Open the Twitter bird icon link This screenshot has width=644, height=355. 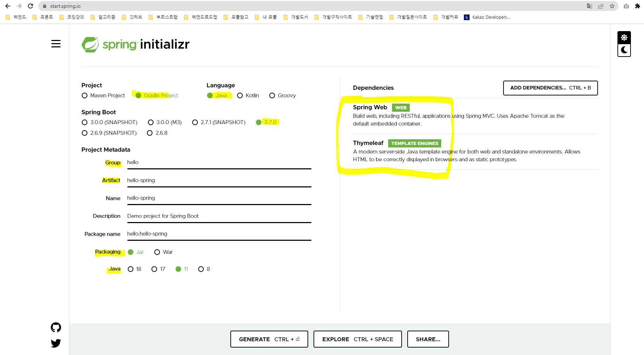(x=56, y=343)
